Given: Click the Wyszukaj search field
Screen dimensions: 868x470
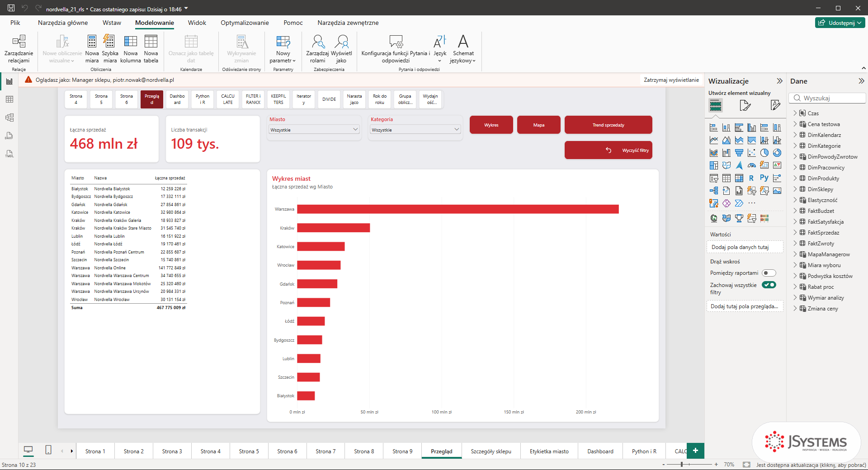Looking at the screenshot, I should click(x=827, y=98).
